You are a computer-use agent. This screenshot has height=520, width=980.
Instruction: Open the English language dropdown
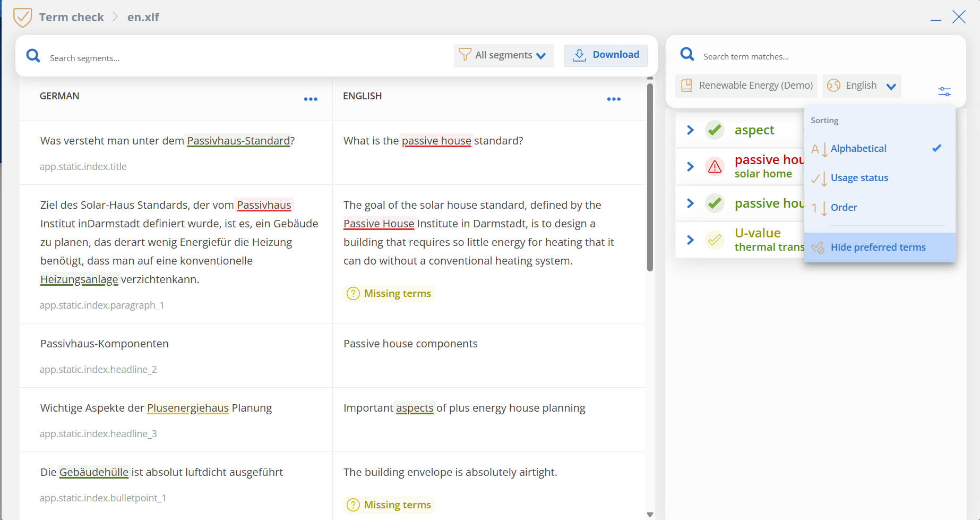(862, 86)
